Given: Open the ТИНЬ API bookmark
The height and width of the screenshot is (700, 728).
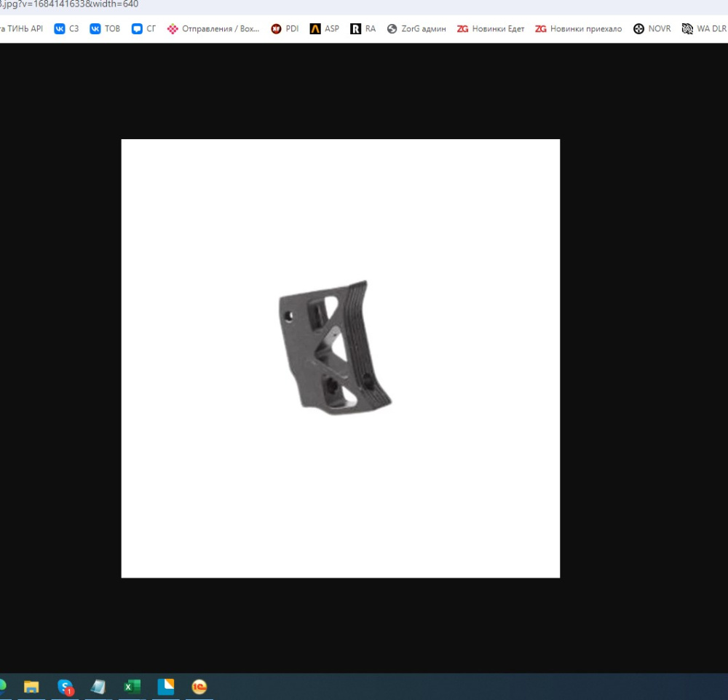Looking at the screenshot, I should 22,29.
